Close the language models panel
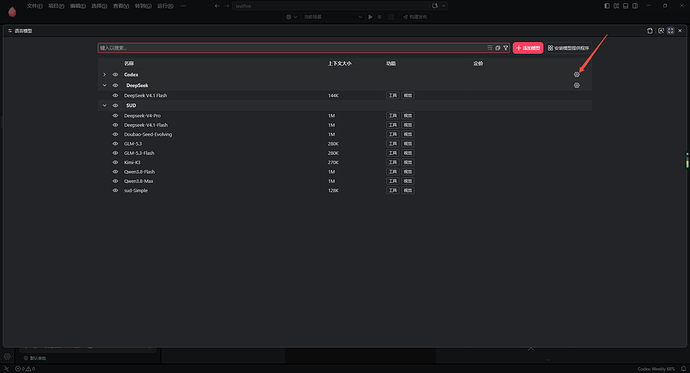 680,31
